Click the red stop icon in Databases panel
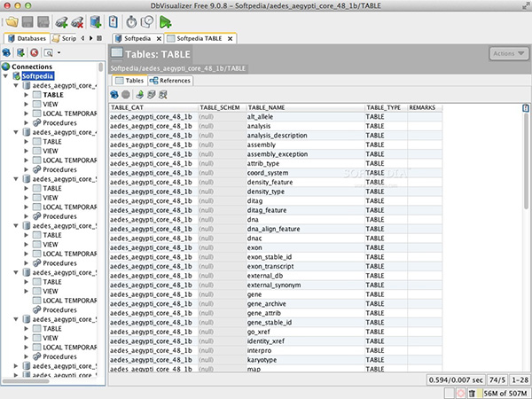This screenshot has height=399, width=532. click(x=34, y=53)
